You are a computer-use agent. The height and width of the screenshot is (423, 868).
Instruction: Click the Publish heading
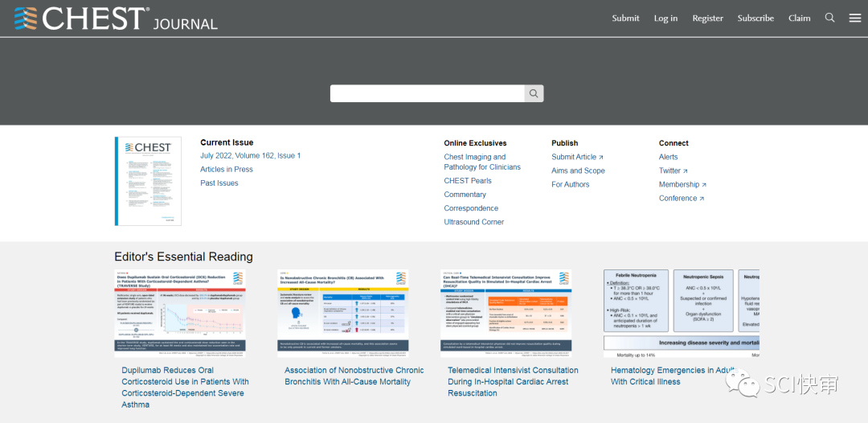[x=565, y=143]
